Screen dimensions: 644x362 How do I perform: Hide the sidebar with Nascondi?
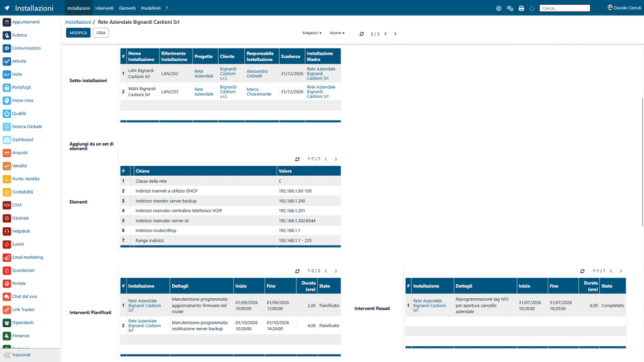(x=30, y=355)
